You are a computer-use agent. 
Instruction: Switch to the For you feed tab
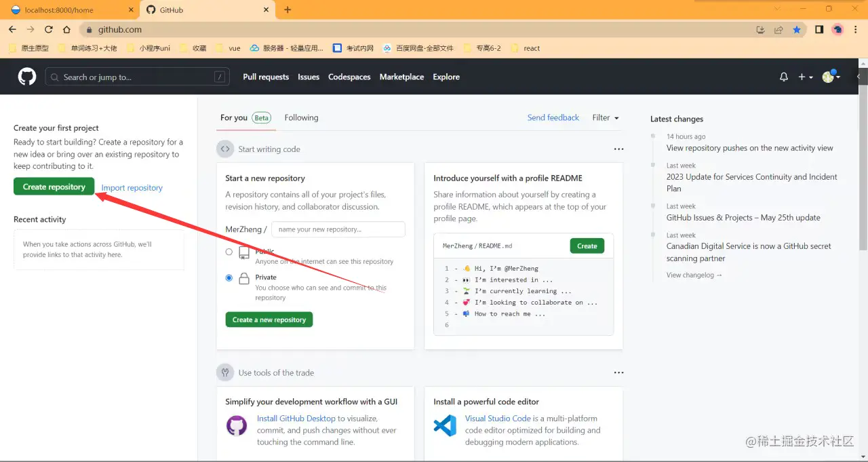point(245,117)
